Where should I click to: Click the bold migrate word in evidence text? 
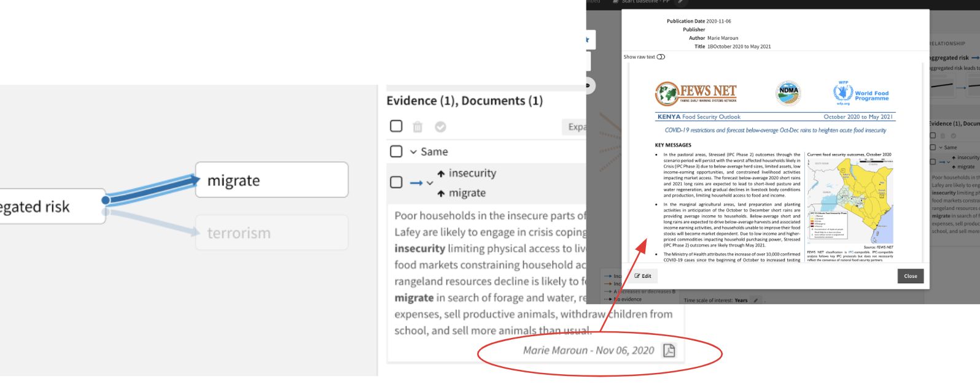[414, 298]
